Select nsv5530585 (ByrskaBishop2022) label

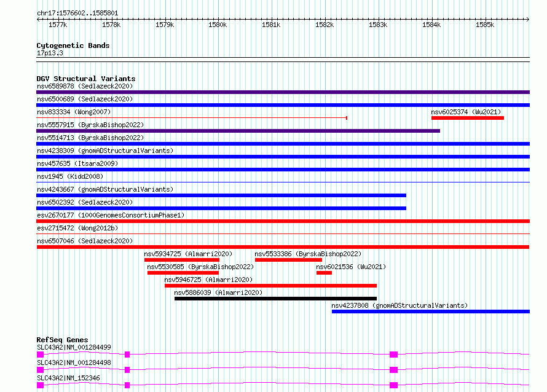[200, 267]
